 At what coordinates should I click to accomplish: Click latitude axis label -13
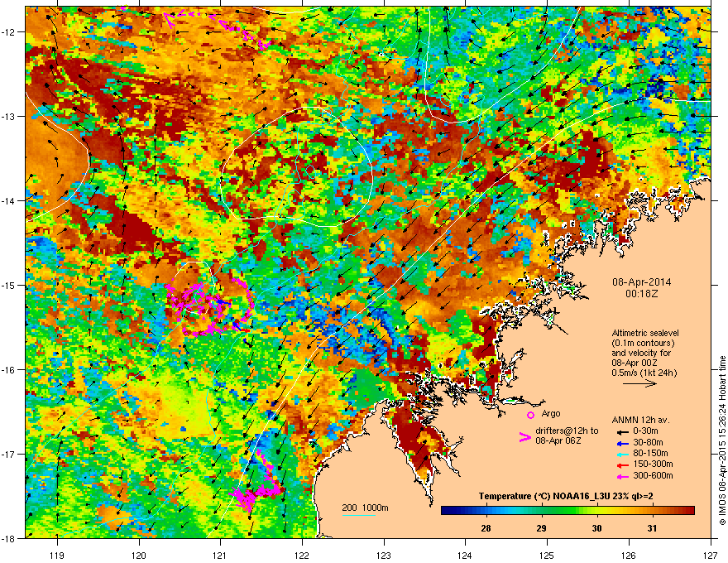[x=9, y=116]
